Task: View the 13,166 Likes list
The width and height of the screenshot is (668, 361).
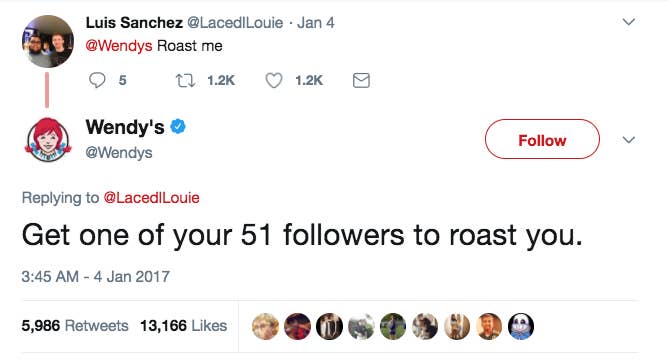Action: pyautogui.click(x=183, y=326)
